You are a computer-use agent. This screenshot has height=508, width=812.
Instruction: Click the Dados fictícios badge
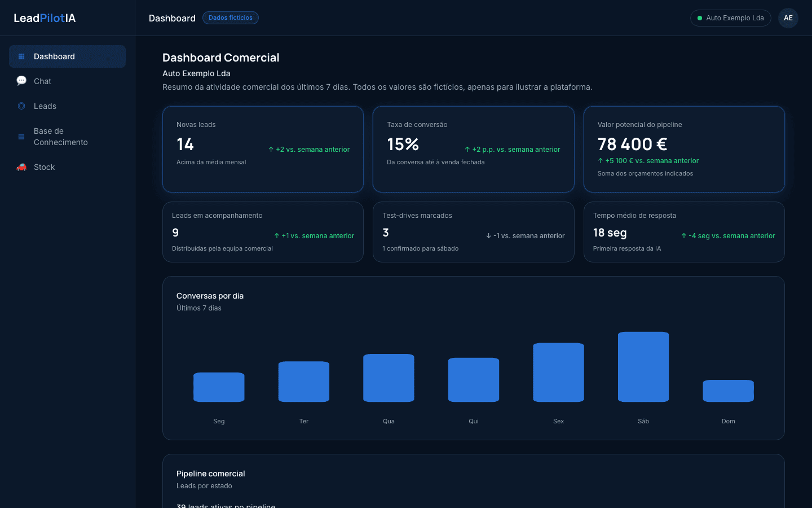pyautogui.click(x=231, y=18)
